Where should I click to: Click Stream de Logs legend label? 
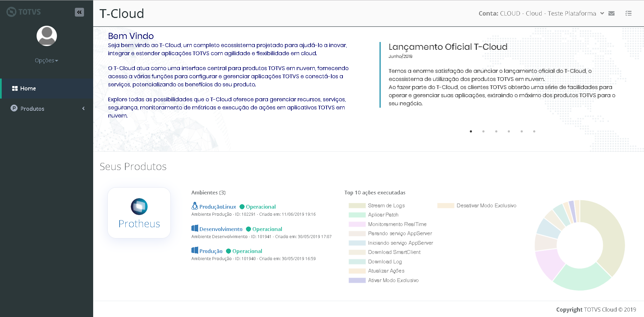(x=386, y=206)
